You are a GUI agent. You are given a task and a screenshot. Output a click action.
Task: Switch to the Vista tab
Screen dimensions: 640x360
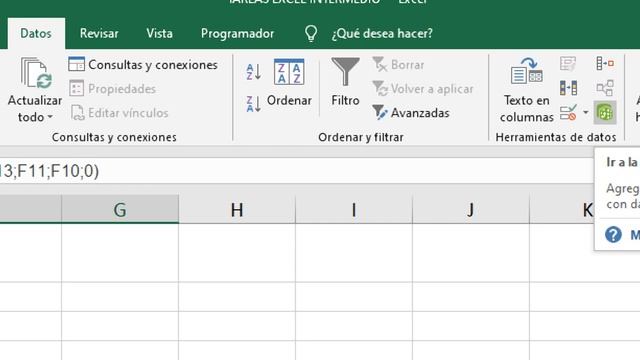click(159, 33)
